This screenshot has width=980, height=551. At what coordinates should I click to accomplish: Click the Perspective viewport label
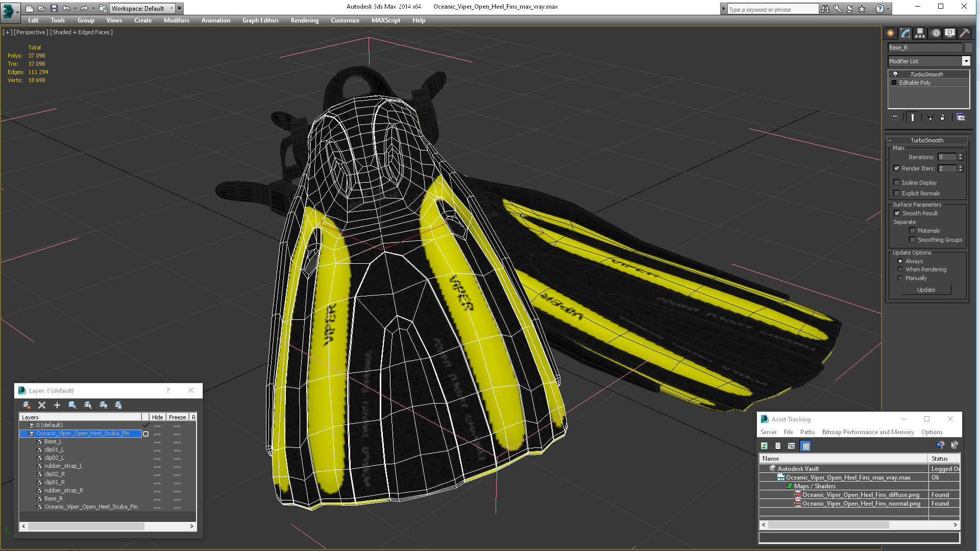(31, 32)
